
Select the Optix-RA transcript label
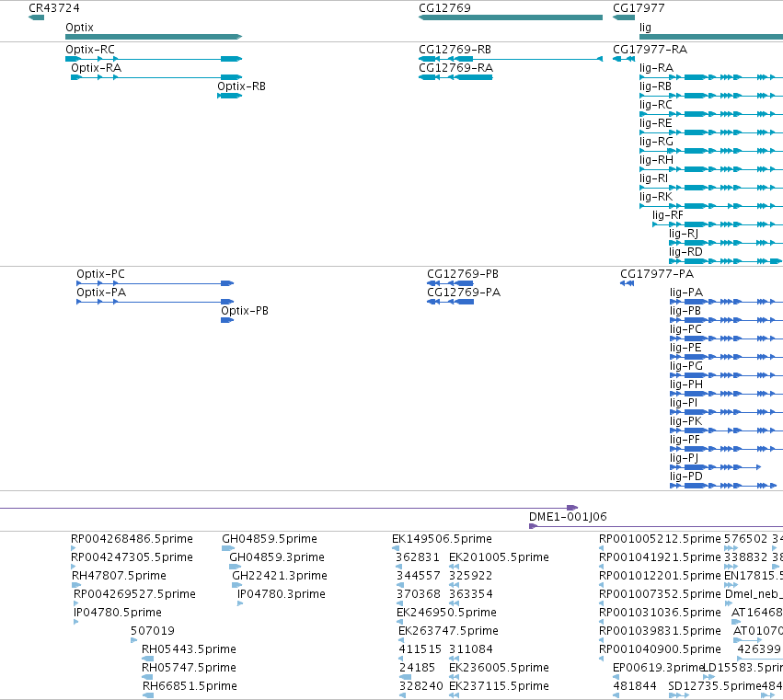[97, 68]
